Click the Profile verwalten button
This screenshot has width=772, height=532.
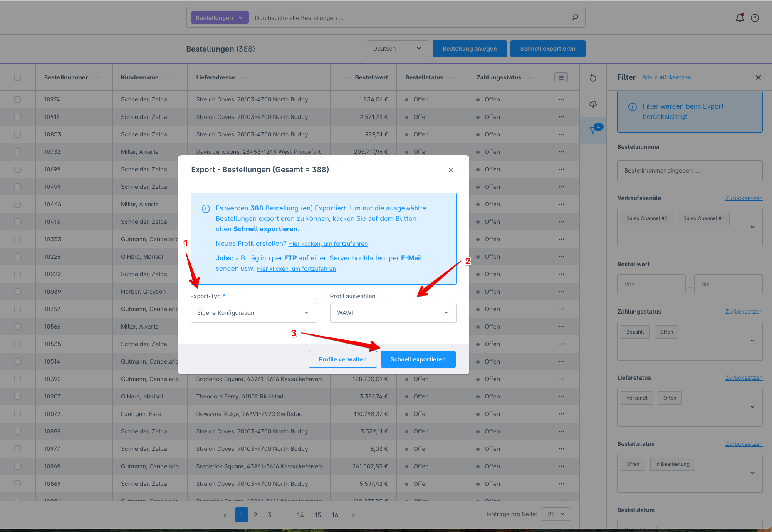click(x=342, y=359)
